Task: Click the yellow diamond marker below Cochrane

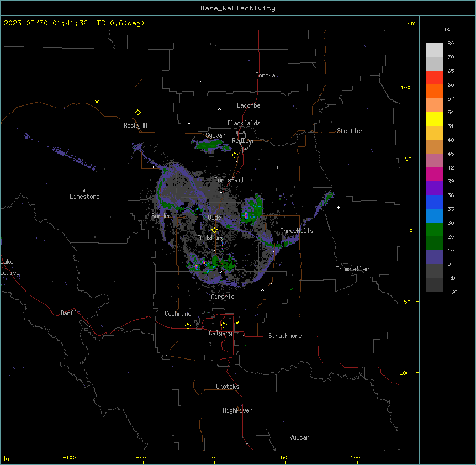Action: pos(188,326)
